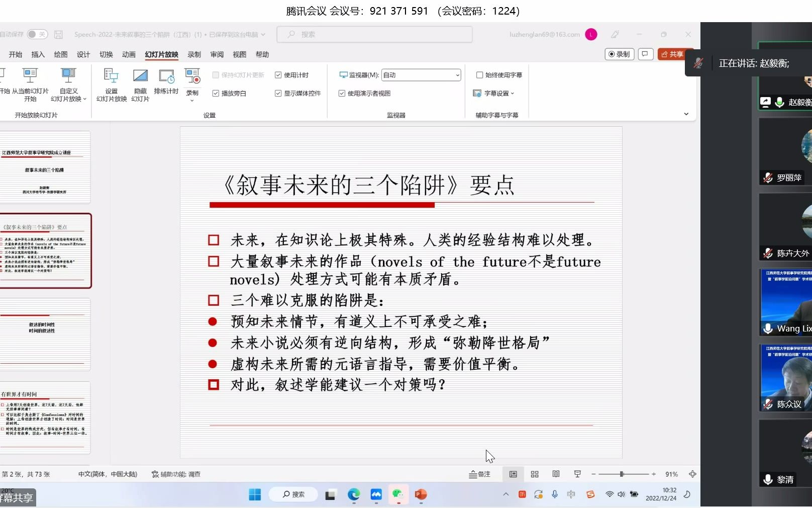The height and width of the screenshot is (508, 812).
Task: Open the account avatar icon
Action: tap(591, 34)
